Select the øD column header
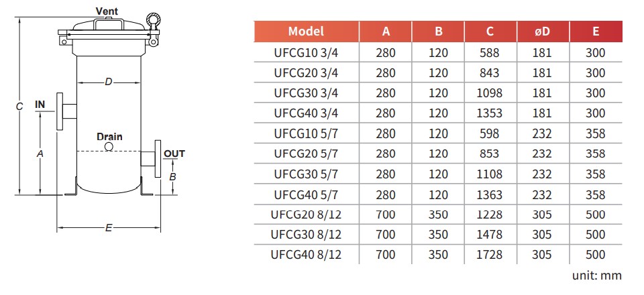644x295 pixels. (543, 32)
